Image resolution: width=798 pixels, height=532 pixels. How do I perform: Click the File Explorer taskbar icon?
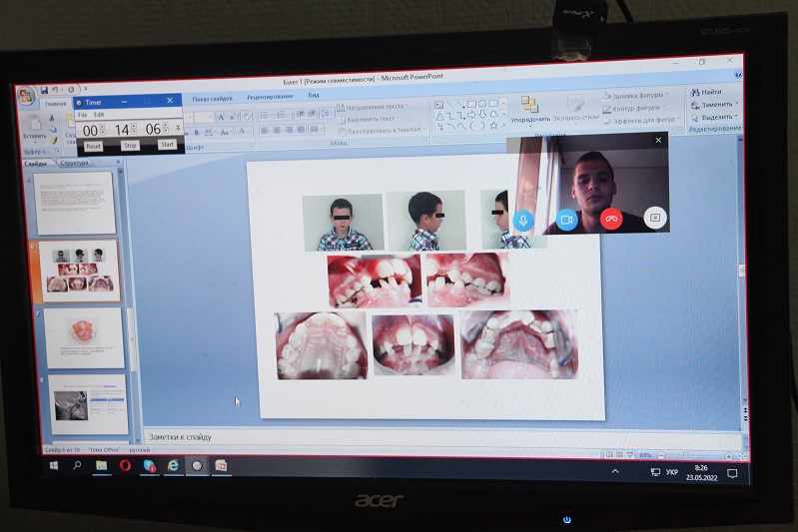tap(101, 465)
